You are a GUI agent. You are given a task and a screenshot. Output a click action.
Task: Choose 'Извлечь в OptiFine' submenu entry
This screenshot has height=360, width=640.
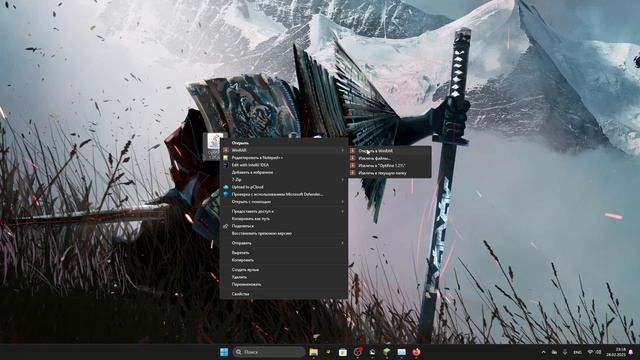point(390,165)
